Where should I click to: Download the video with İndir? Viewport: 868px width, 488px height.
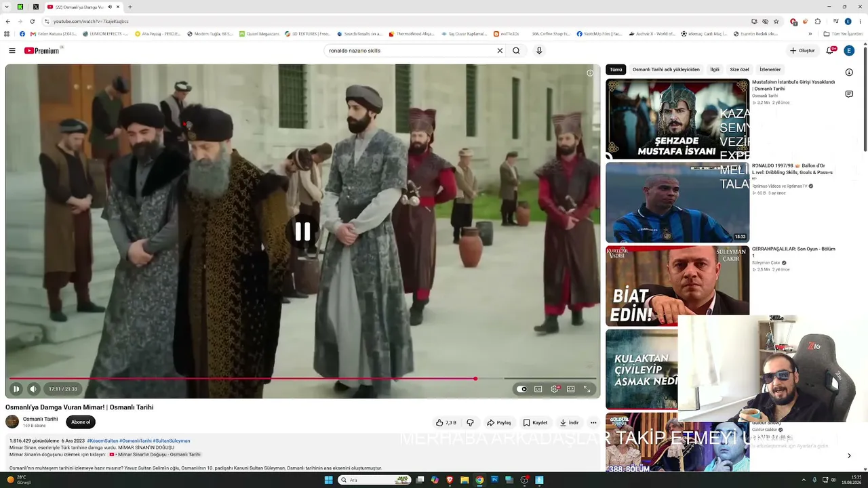(569, 423)
